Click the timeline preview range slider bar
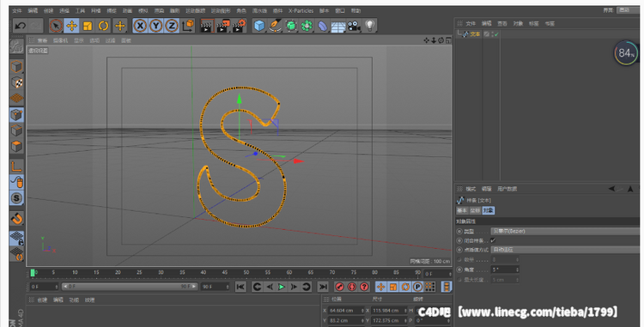 coord(130,287)
